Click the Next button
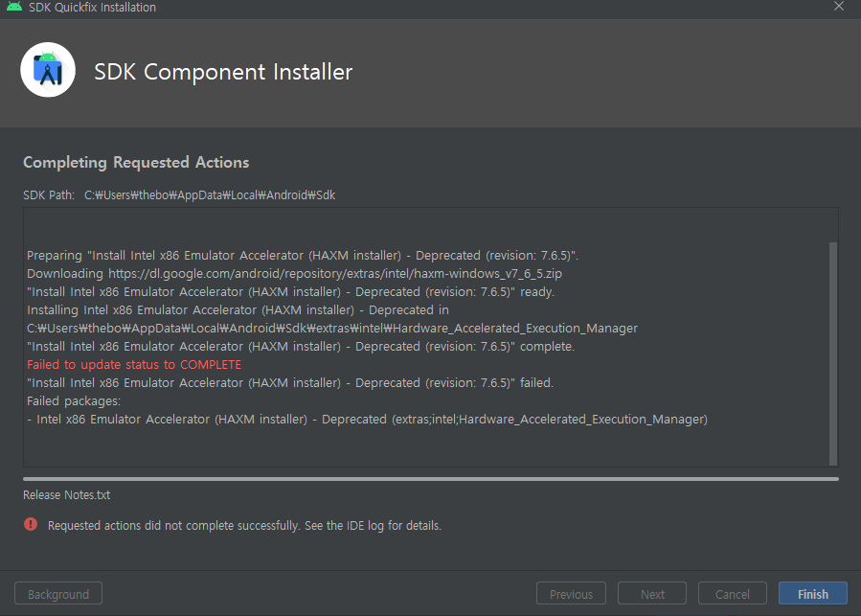This screenshot has width=861, height=616. click(652, 593)
